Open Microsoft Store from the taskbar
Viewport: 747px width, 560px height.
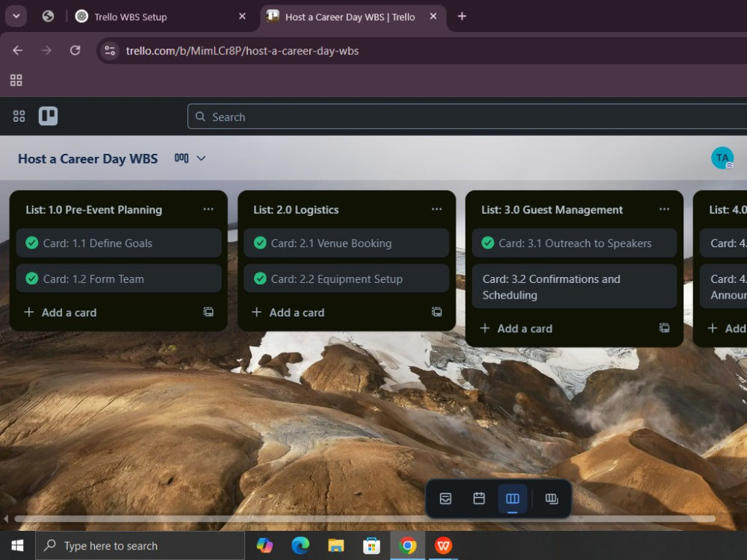(371, 545)
